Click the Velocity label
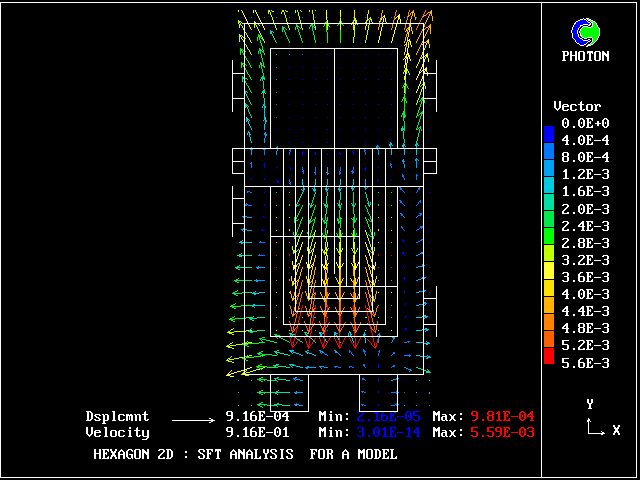This screenshot has height=480, width=640. pyautogui.click(x=117, y=432)
